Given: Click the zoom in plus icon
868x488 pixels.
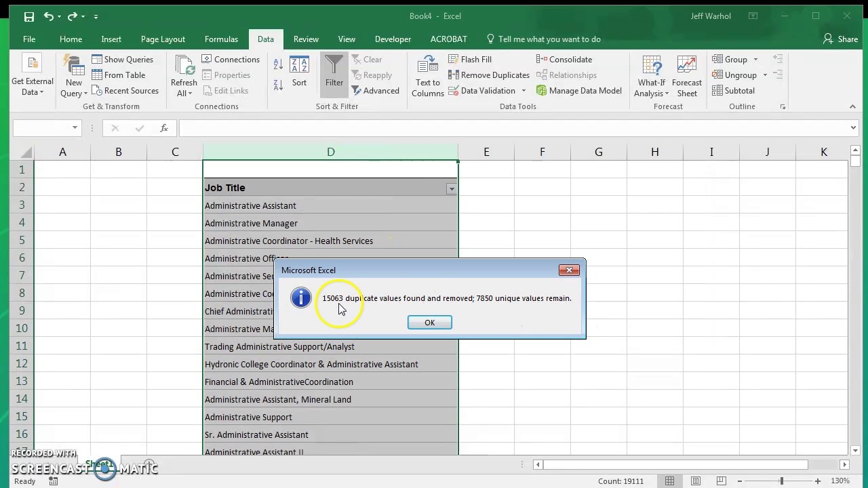Looking at the screenshot, I should pyautogui.click(x=818, y=481).
